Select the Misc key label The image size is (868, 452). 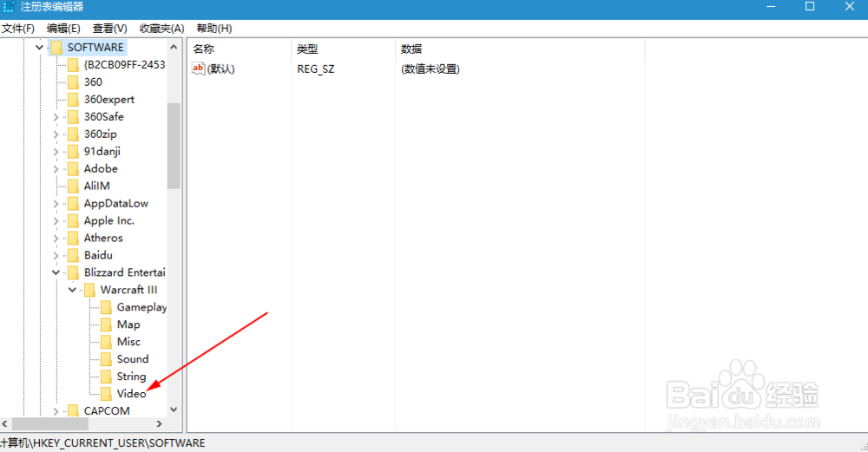(128, 342)
